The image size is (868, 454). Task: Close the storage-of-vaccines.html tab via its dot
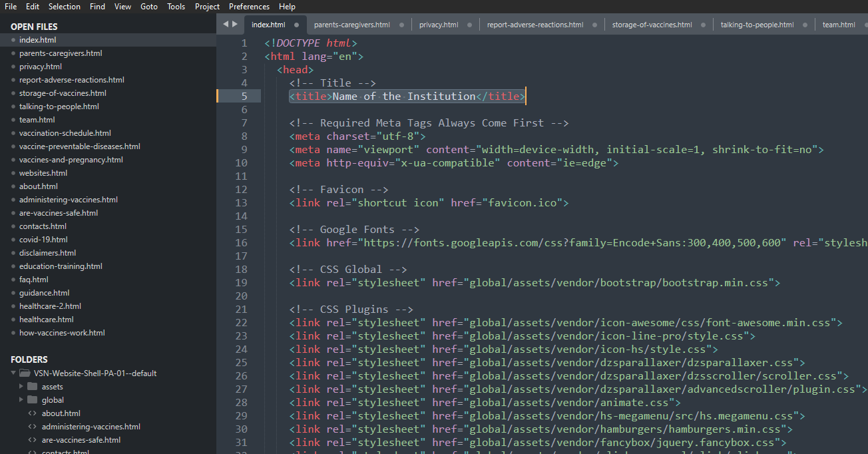coord(703,25)
